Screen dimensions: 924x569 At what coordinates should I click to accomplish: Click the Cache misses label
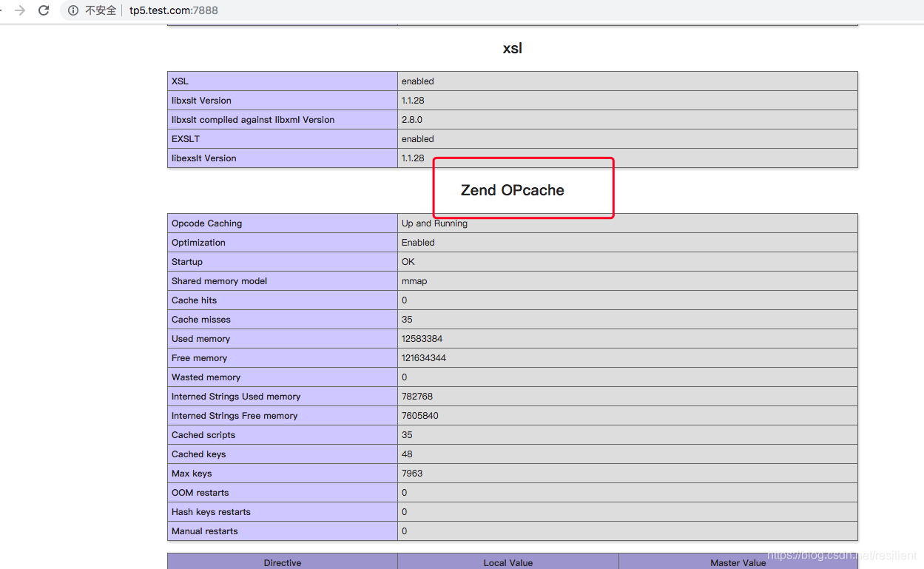tap(201, 320)
